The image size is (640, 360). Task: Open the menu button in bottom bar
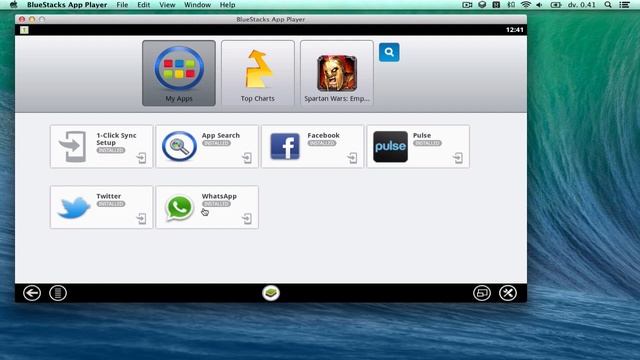coord(58,293)
